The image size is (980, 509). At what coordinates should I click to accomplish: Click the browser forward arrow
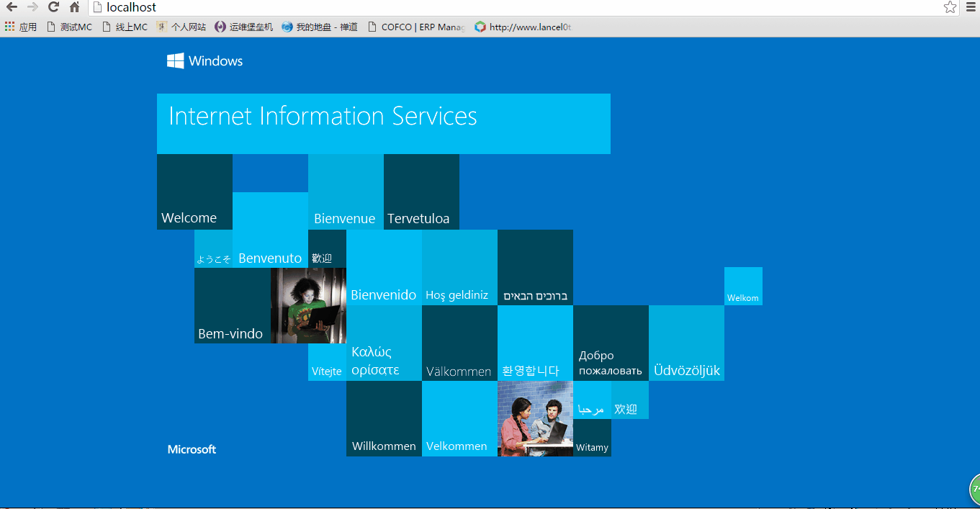32,7
